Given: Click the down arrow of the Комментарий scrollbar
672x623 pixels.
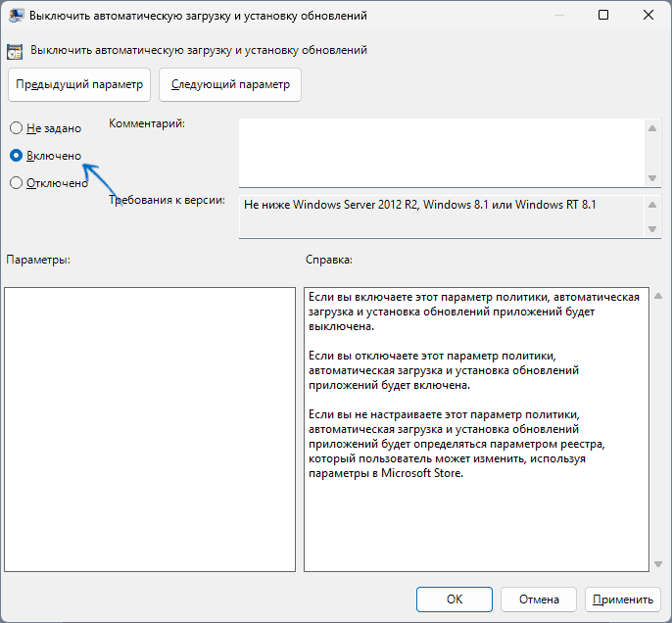Looking at the screenshot, I should point(652,178).
